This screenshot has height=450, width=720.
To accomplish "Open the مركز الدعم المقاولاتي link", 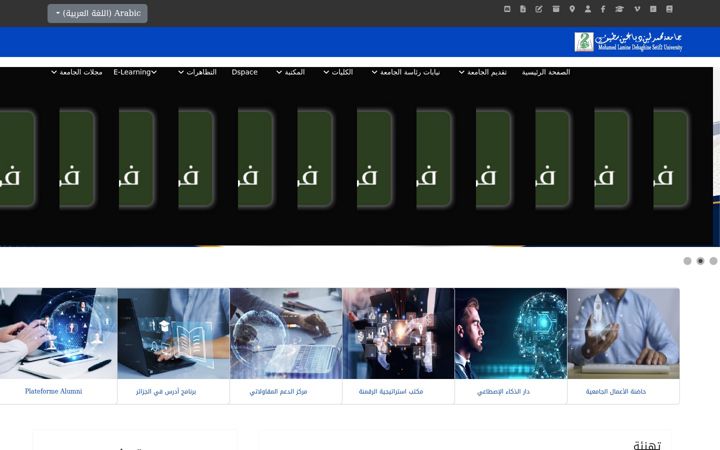I will coord(278,392).
